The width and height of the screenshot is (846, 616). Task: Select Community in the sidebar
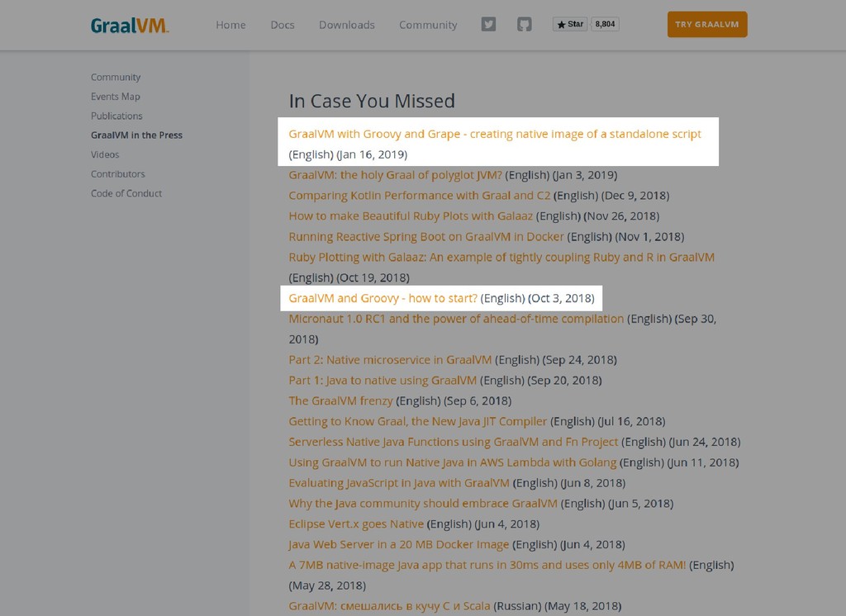coord(116,77)
